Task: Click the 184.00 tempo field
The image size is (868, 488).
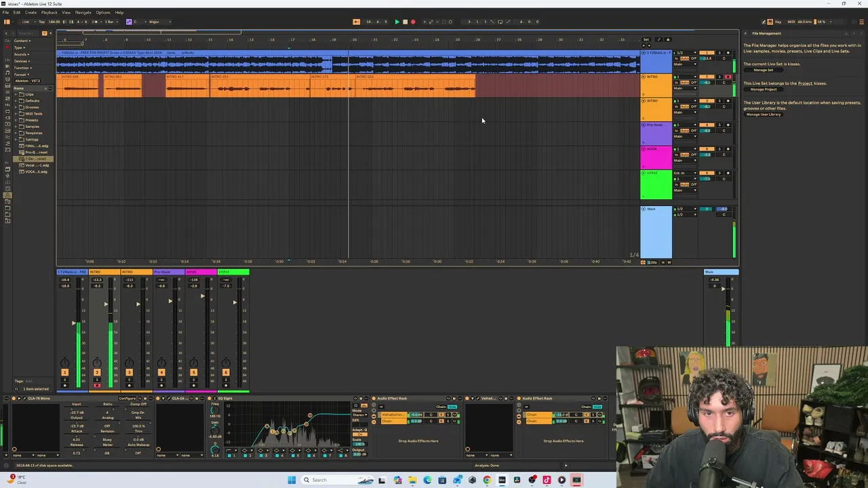Action: 54,22
